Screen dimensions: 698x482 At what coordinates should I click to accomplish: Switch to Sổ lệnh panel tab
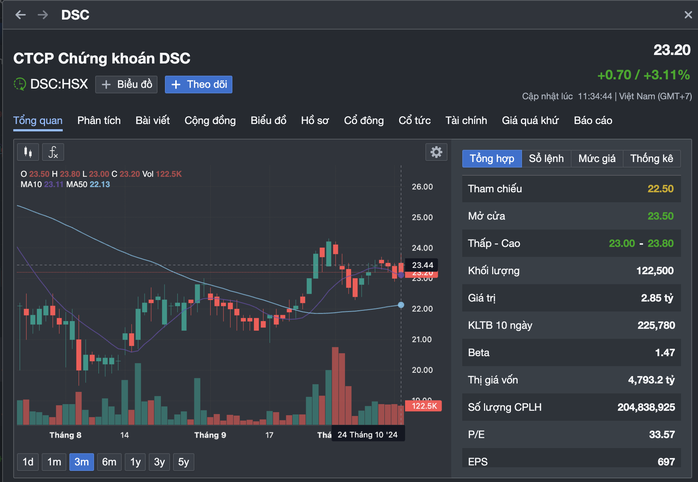click(x=546, y=158)
